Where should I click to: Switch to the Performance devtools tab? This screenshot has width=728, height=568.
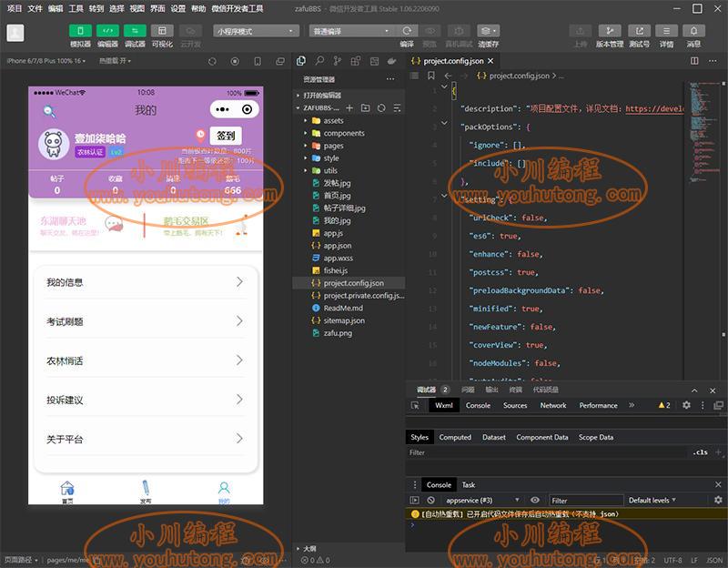(x=599, y=405)
